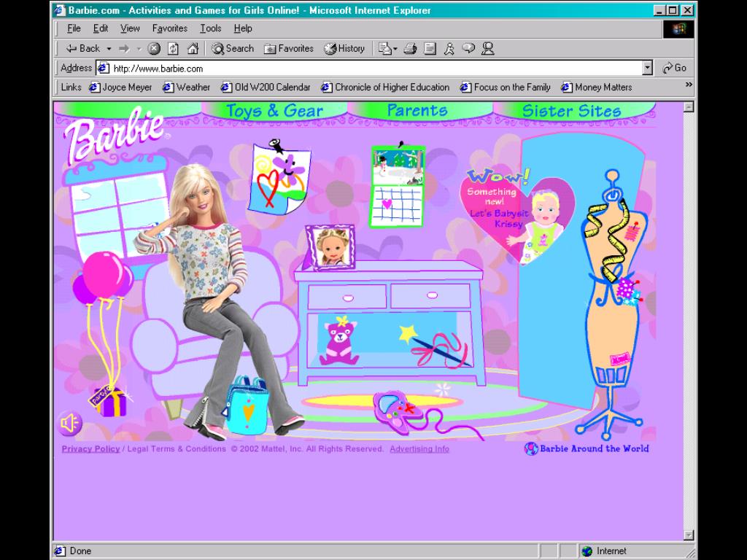747x560 pixels.
Task: Expand the address bar dropdown arrow
Action: [647, 68]
